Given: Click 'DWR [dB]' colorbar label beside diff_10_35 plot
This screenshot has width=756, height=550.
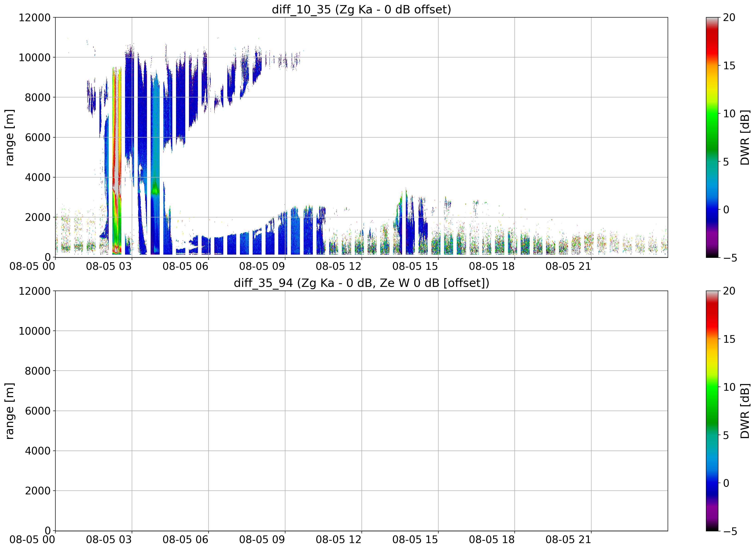Looking at the screenshot, I should pos(745,137).
